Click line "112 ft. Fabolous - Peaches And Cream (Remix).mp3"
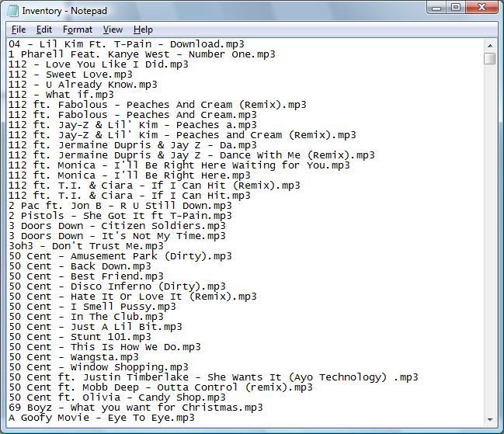This screenshot has height=434, width=504. [x=158, y=105]
